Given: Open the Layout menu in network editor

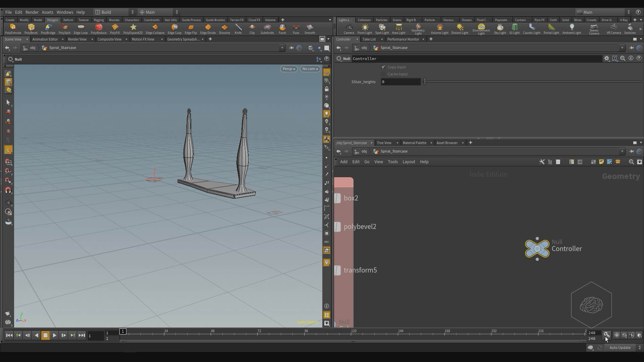Looking at the screenshot, I should click(x=409, y=162).
